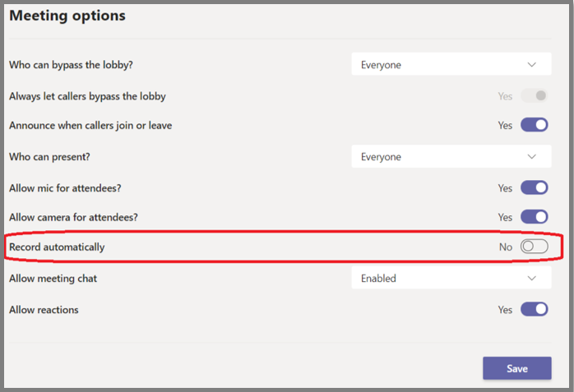
Task: Click the 'Who can bypass the lobby?' label
Action: 70,65
